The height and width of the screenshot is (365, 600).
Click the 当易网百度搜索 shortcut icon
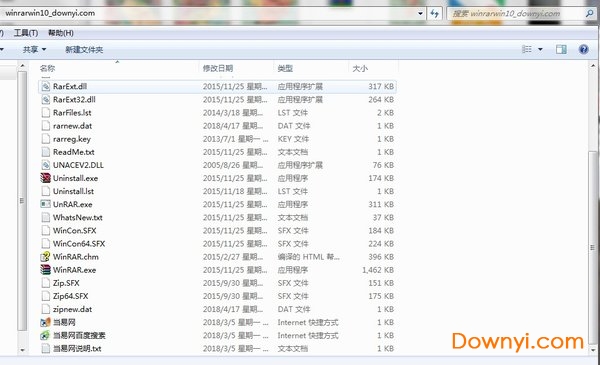(46, 335)
